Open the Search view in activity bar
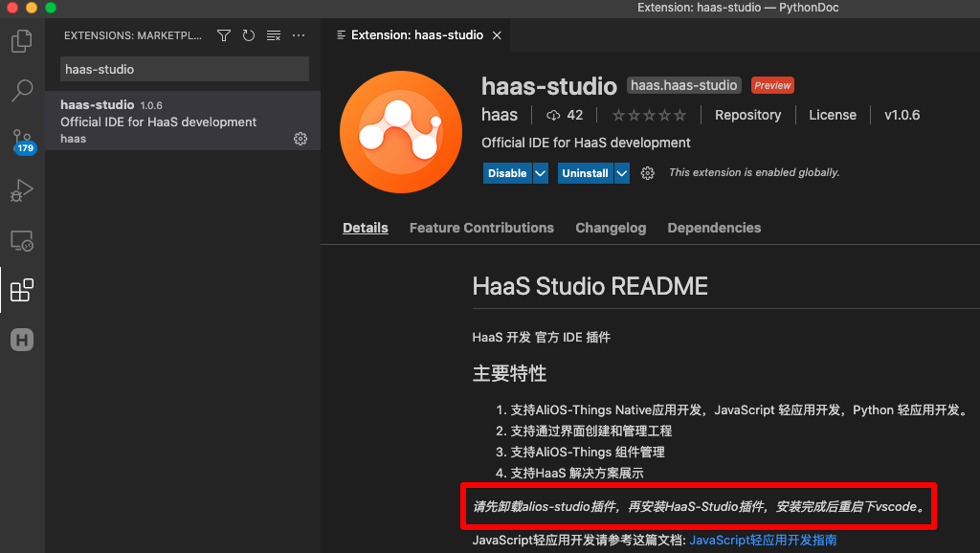 22,91
